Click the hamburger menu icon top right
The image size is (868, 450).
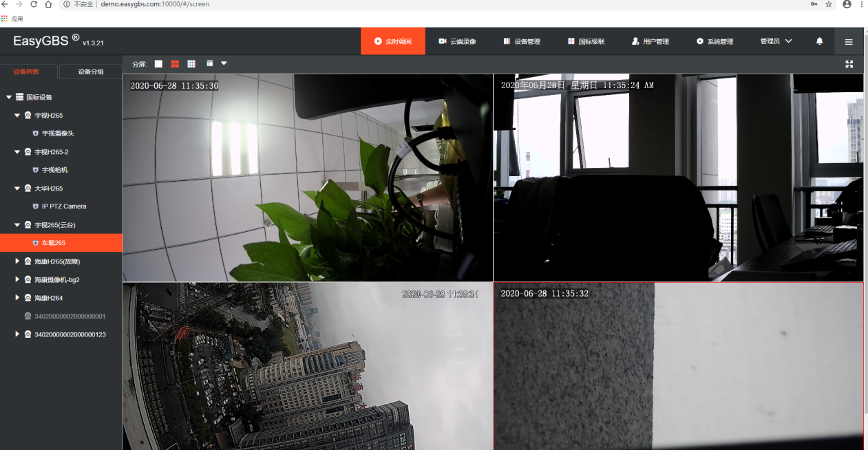tap(849, 41)
